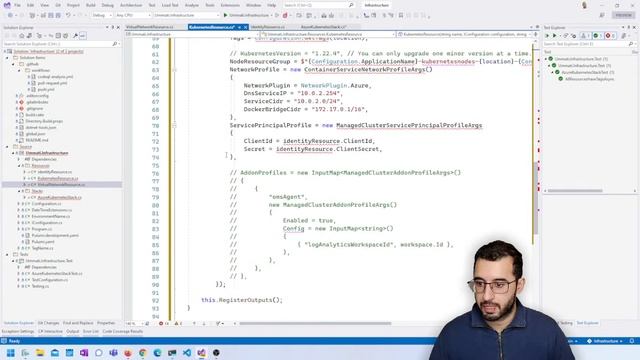Select AllResourcesHaveTags test result
Viewport: 640px width, 360px height.
coord(589,79)
